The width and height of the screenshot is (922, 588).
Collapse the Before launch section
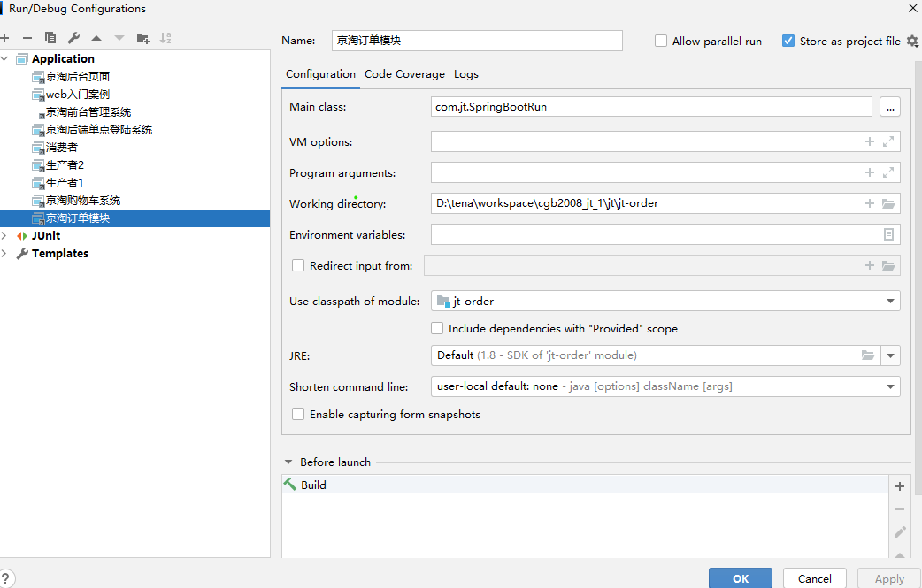click(288, 462)
